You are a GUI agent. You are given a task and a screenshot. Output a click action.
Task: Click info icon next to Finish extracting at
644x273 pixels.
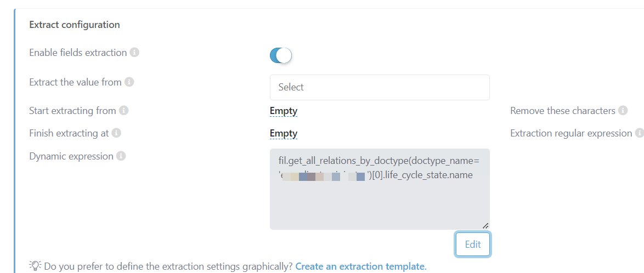pos(117,133)
